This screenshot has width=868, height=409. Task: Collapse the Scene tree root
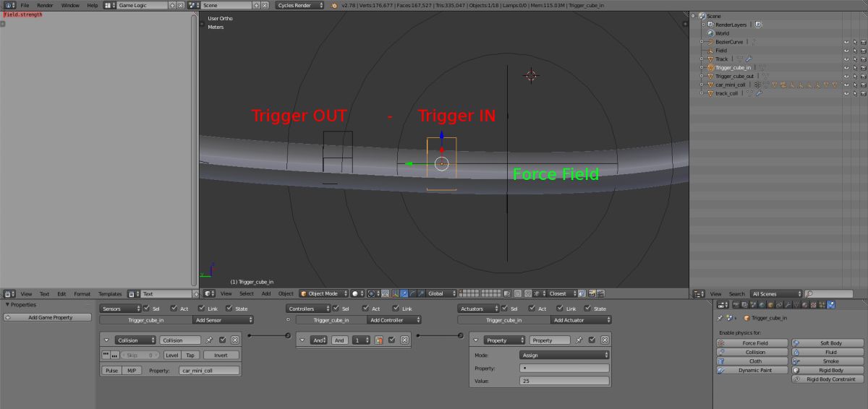pos(693,16)
